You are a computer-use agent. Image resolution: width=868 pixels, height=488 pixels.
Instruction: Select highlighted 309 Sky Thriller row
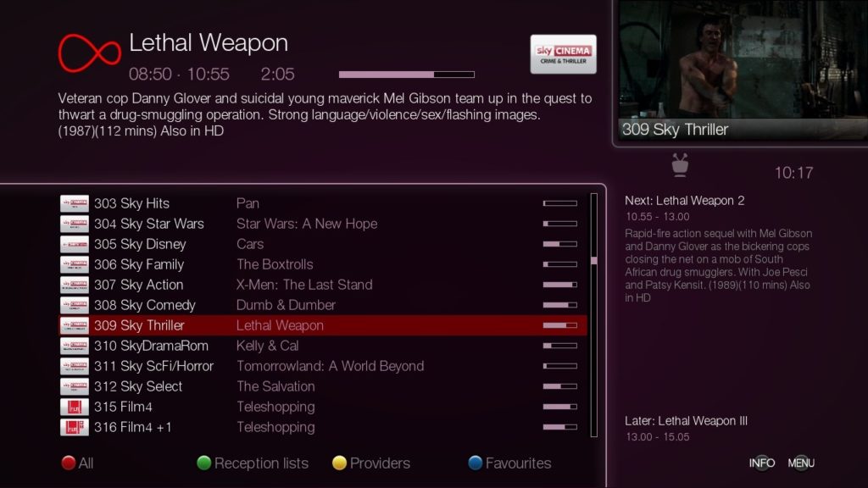click(x=323, y=325)
